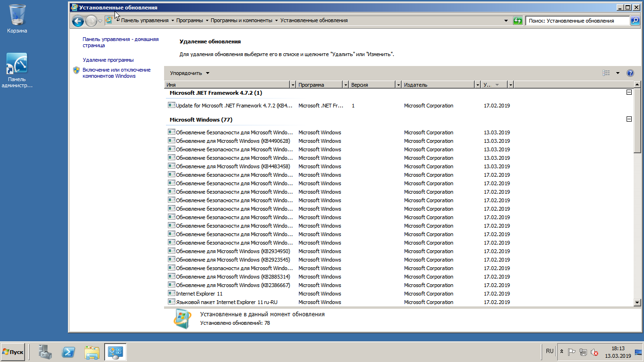644x362 pixels.
Task: Open the Издатель column filter dropdown
Action: tap(478, 85)
